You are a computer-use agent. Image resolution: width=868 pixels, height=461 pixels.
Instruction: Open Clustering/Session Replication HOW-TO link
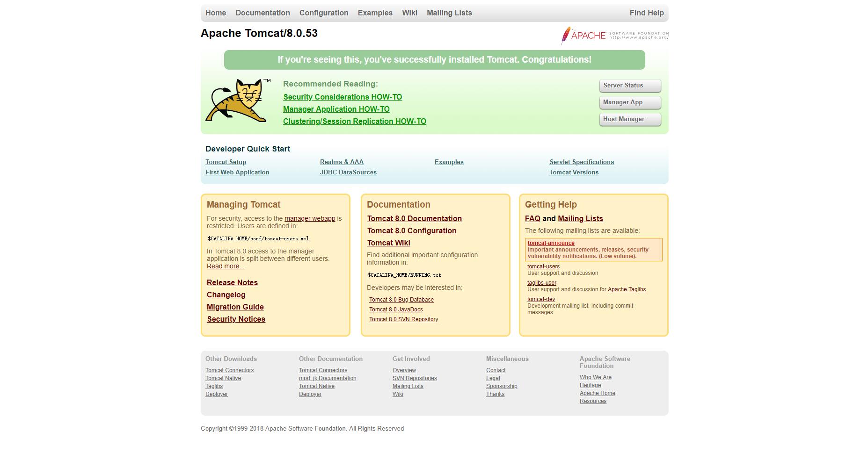[355, 122]
